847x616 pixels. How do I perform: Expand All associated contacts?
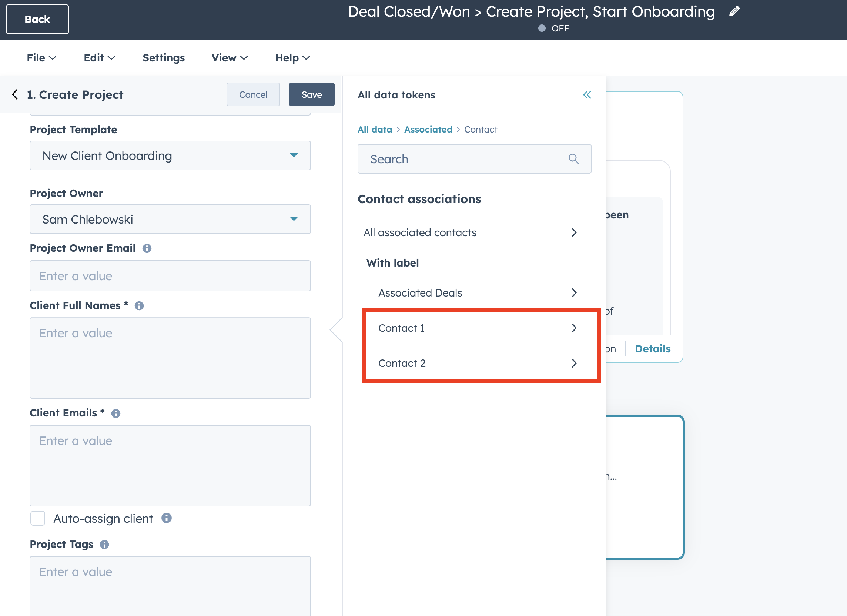[471, 233]
